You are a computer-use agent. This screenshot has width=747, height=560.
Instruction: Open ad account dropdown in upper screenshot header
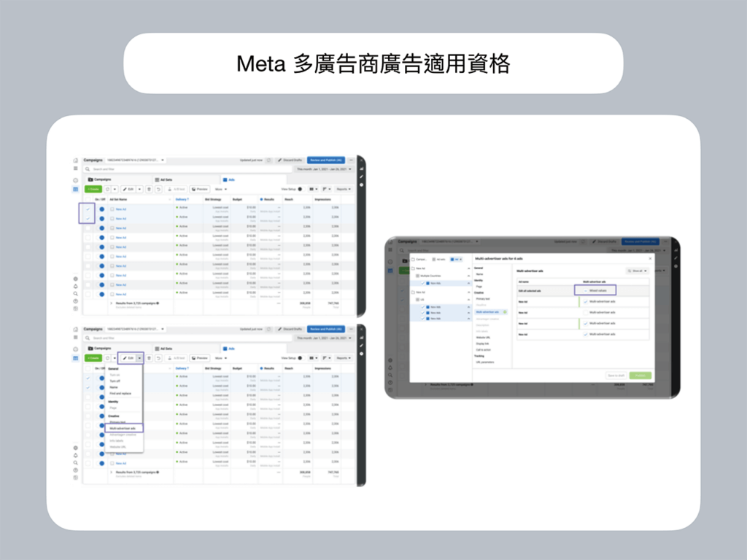(135, 160)
